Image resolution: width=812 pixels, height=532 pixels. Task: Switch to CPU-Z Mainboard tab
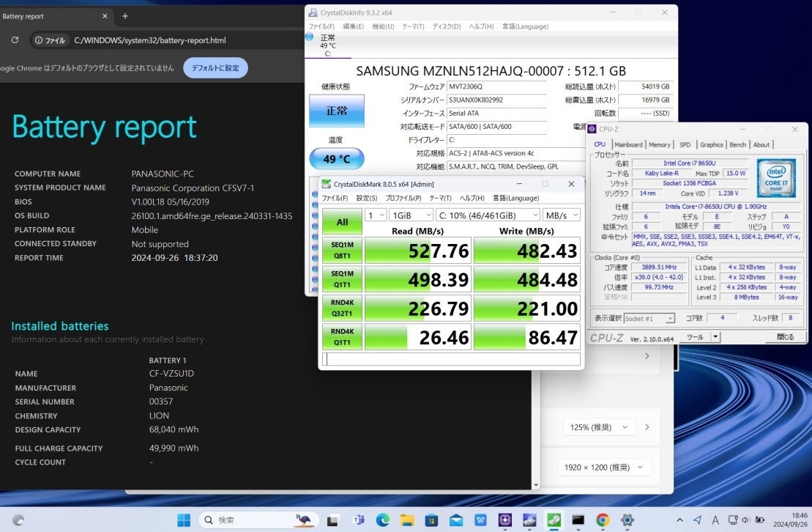[628, 144]
